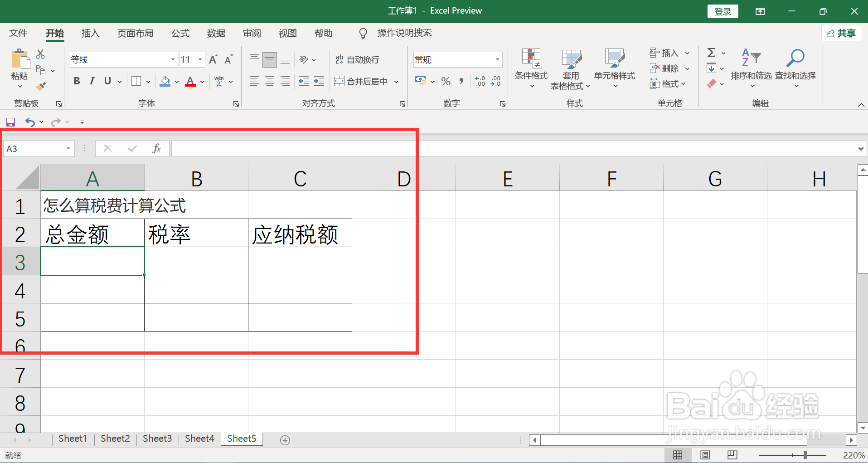
Task: Open Conditional Formatting (条件格式)
Action: pos(531,68)
